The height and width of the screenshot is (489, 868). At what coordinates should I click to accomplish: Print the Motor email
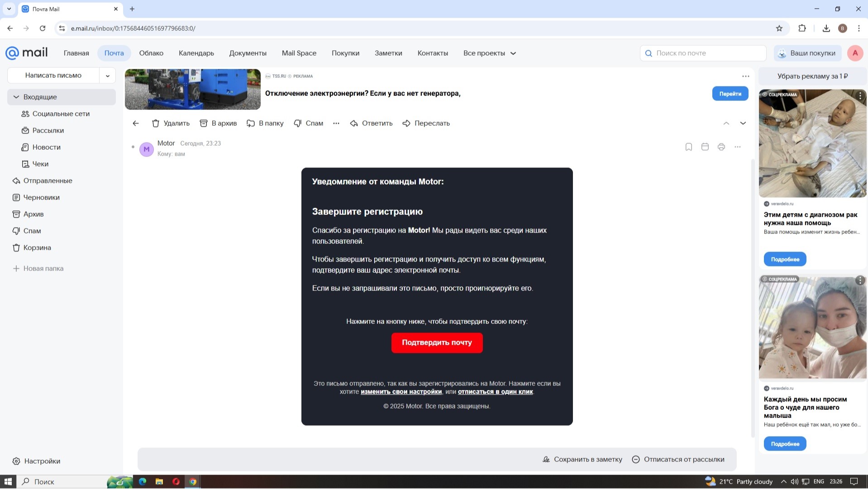click(x=721, y=147)
